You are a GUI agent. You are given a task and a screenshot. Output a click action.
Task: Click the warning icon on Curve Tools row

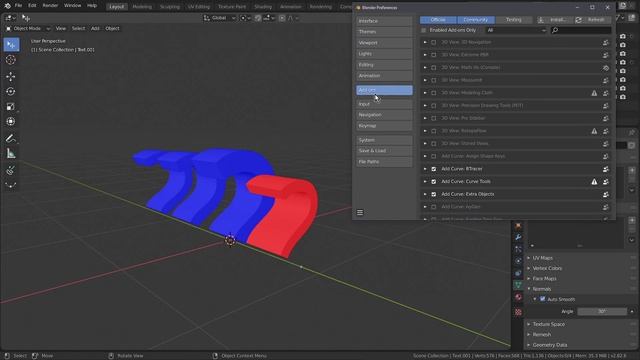[x=594, y=182]
